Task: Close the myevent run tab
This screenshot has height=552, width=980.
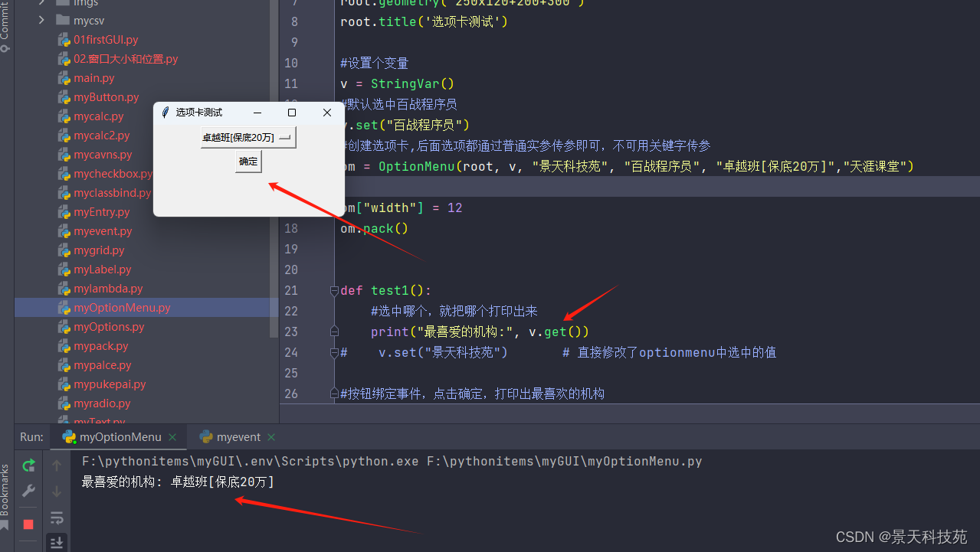Action: pos(272,437)
